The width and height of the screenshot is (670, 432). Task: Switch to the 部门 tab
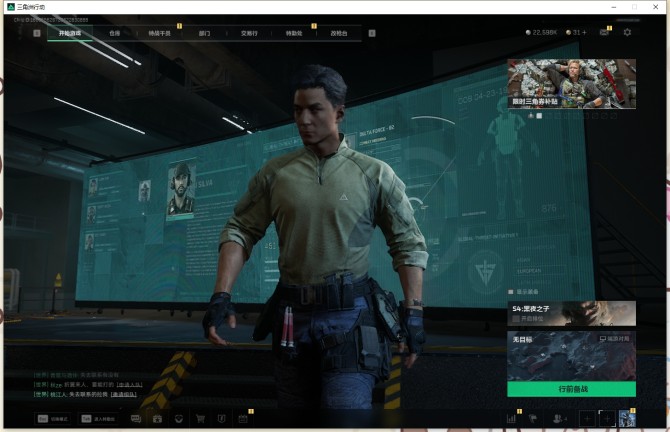[x=204, y=33]
